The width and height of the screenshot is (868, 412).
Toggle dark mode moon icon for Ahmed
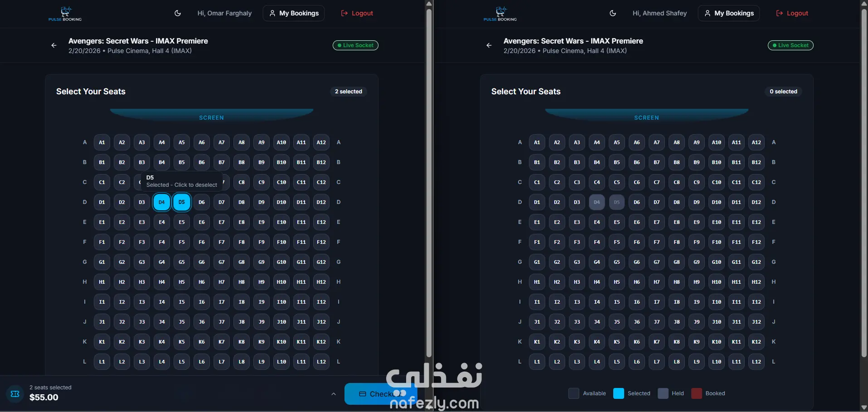(613, 13)
